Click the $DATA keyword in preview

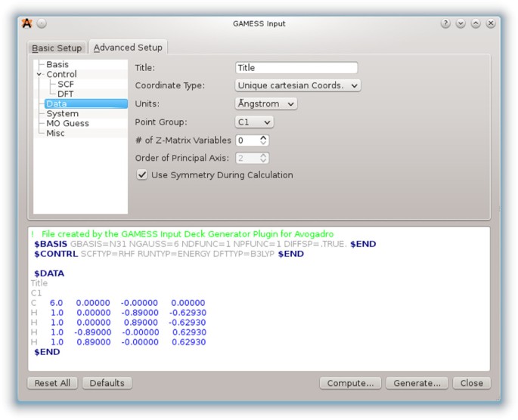pos(49,273)
